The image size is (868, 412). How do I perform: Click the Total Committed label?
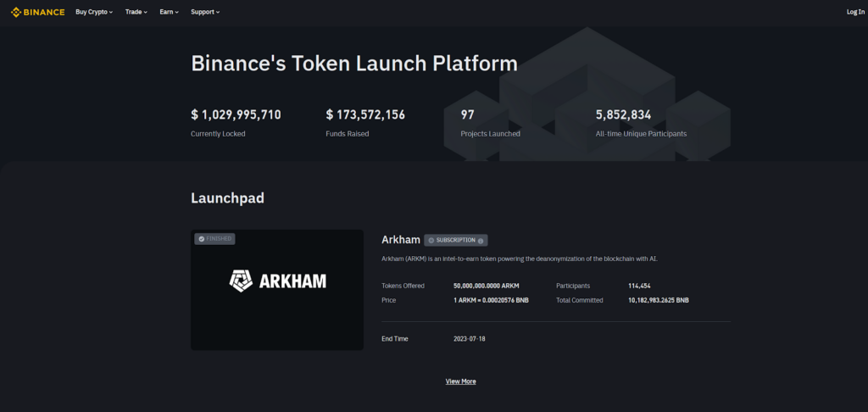pyautogui.click(x=580, y=300)
